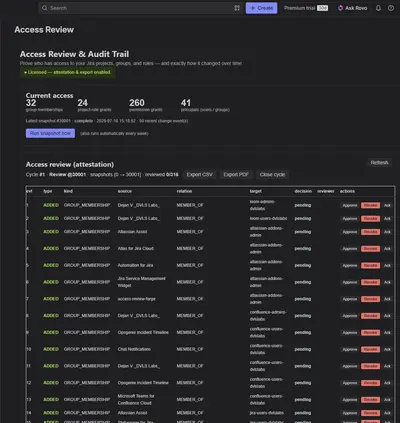Viewport: 400px width, 423px height.
Task: Click the 'target' column header
Action: [x=256, y=191]
